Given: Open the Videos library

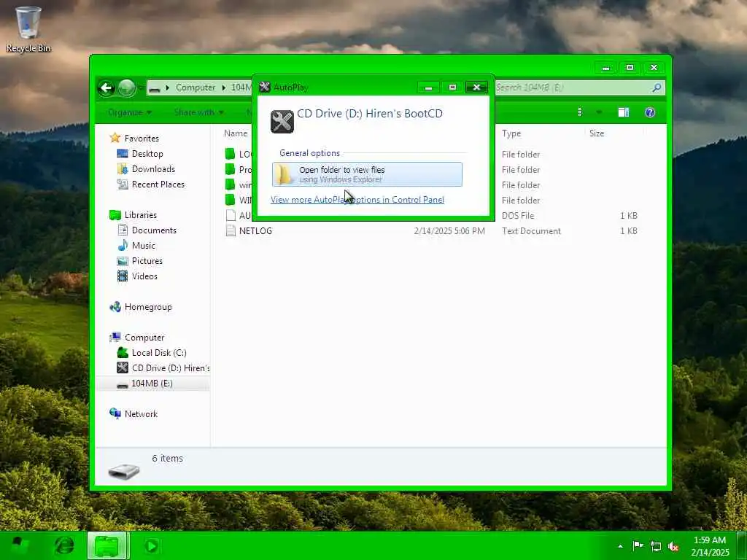Looking at the screenshot, I should (x=144, y=276).
